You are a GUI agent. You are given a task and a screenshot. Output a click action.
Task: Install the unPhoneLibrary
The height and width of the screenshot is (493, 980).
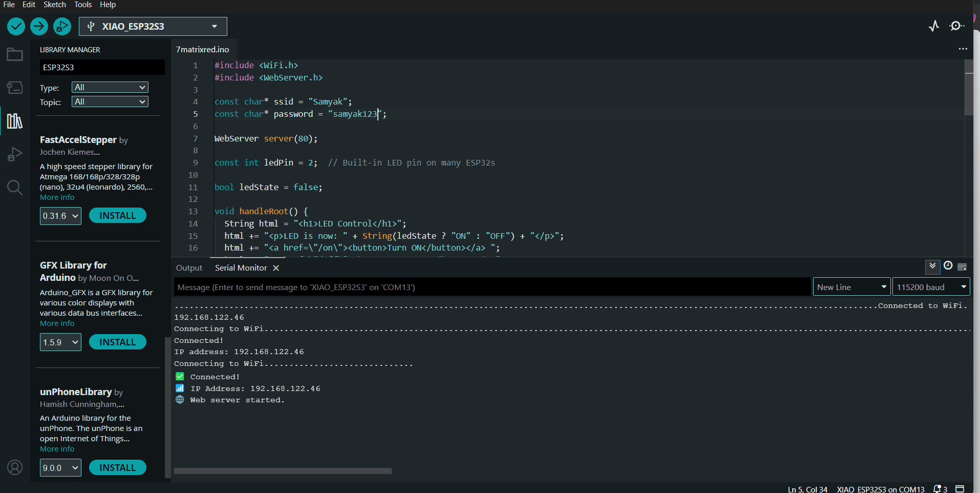[x=118, y=468]
